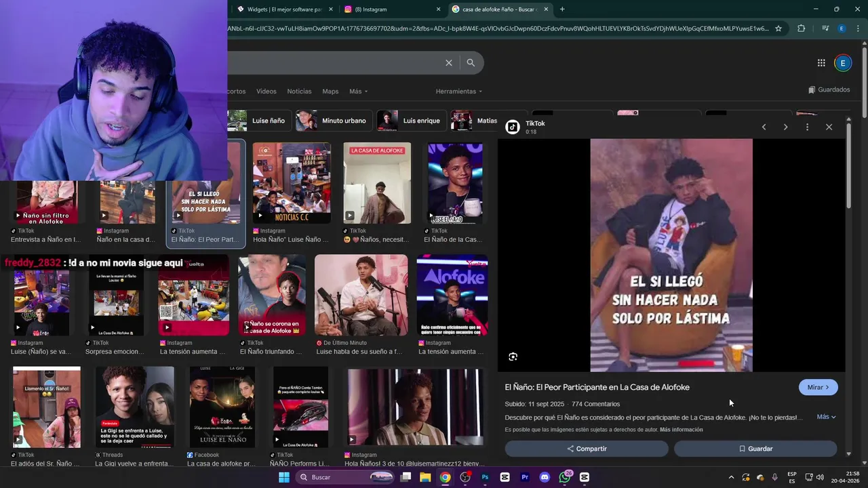Click the 774 Comentarios text

click(595, 404)
